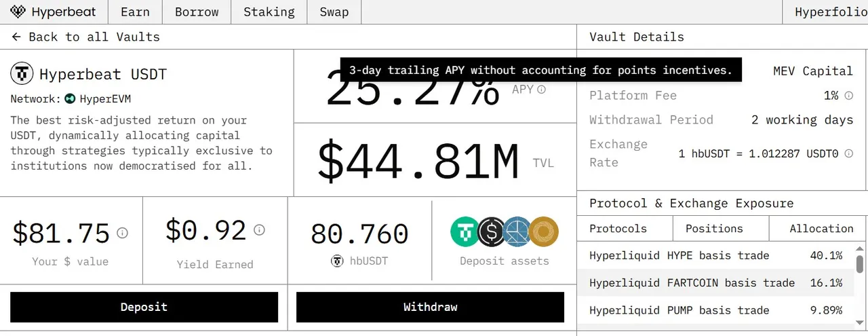Click the black dollar-sign deposit asset icon
The width and height of the screenshot is (868, 336).
491,232
